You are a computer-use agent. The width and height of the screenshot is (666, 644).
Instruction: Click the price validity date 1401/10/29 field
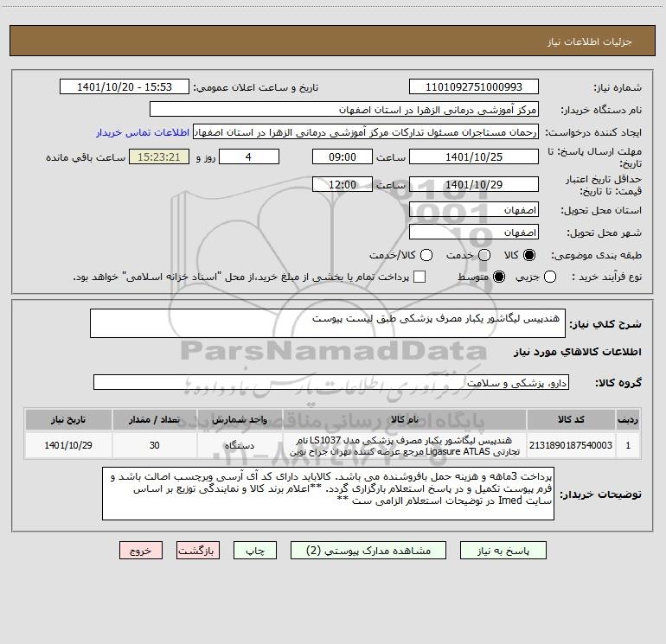point(474,184)
